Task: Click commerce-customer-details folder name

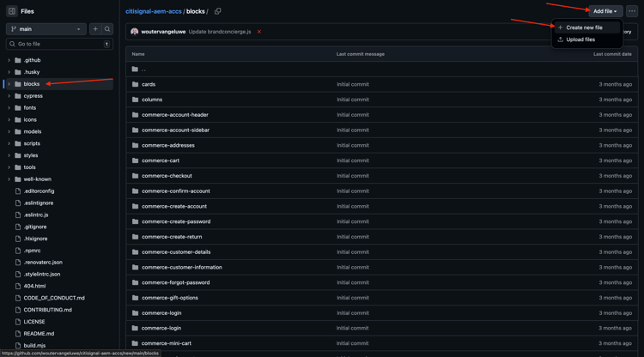Action: [x=176, y=252]
